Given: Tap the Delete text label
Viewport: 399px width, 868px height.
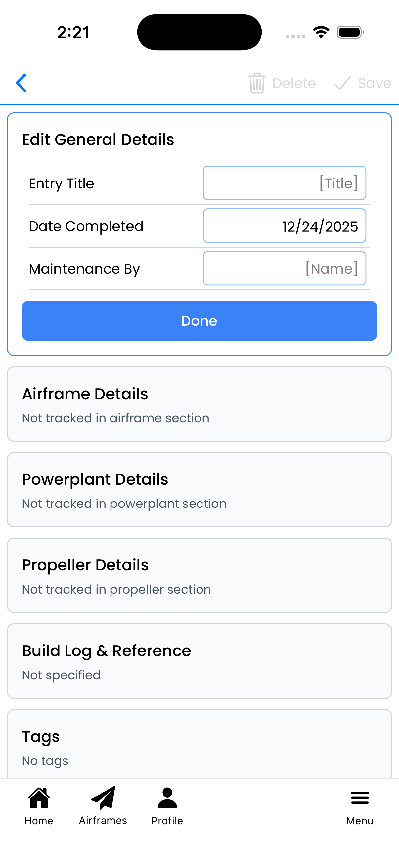Looking at the screenshot, I should tap(294, 83).
